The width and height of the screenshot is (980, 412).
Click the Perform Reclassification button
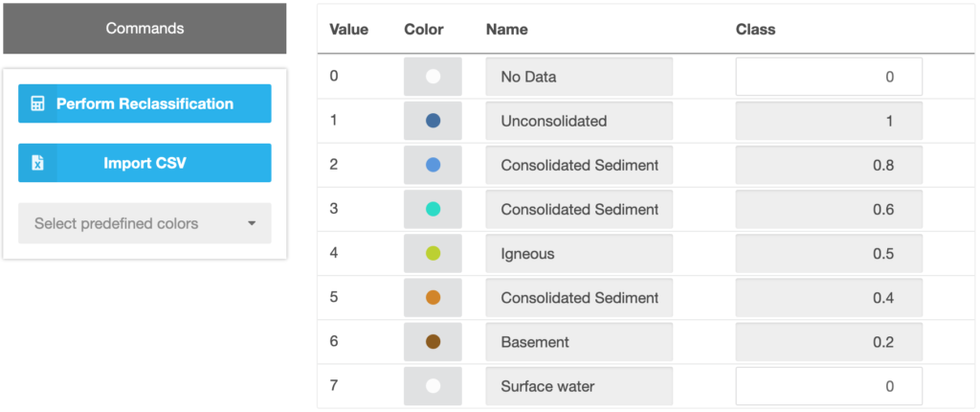pyautogui.click(x=145, y=103)
